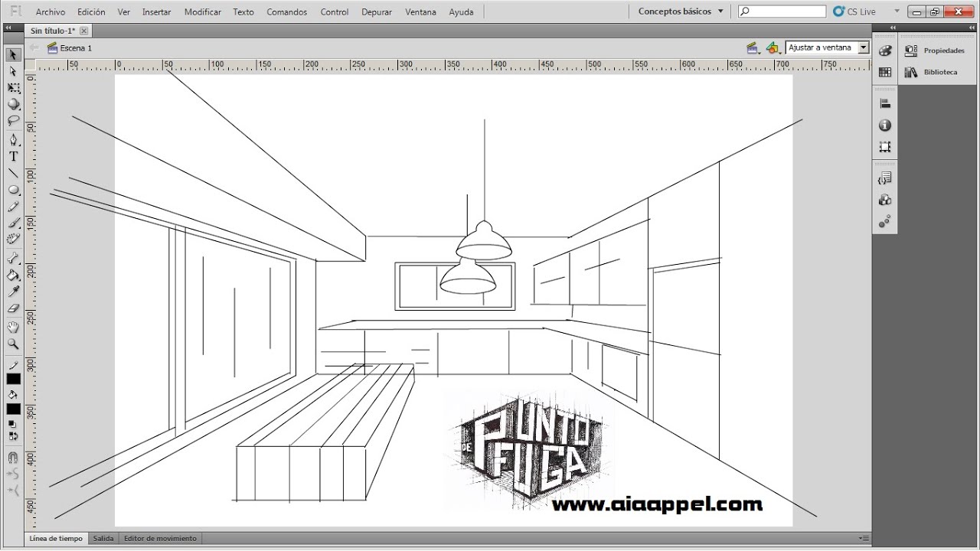Select the Hand tool

13,328
